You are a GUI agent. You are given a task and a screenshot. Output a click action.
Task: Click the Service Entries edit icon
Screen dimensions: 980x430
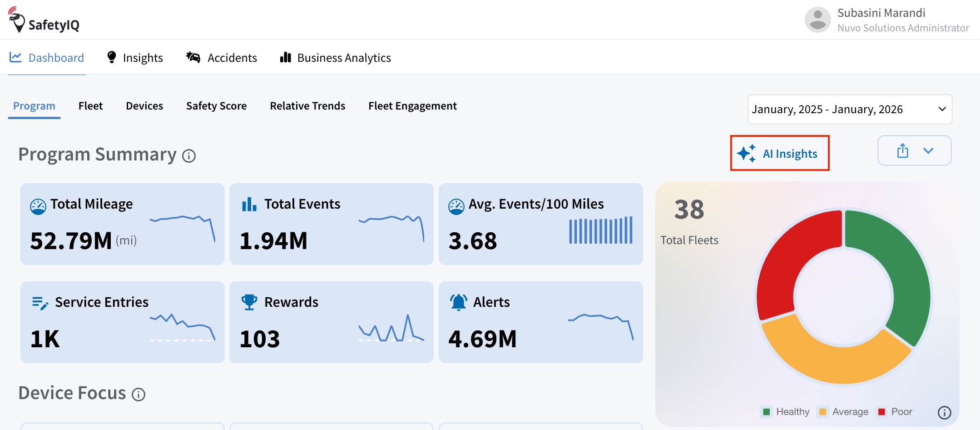tap(40, 303)
